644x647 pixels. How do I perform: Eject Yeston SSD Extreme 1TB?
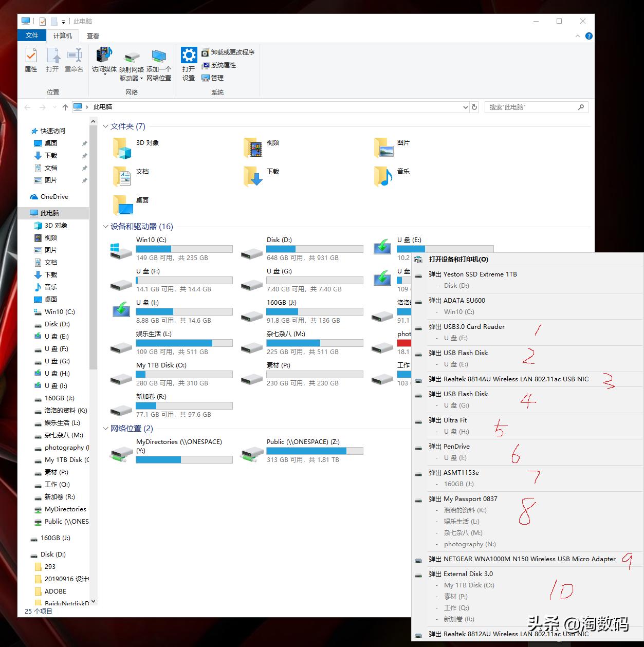(473, 274)
